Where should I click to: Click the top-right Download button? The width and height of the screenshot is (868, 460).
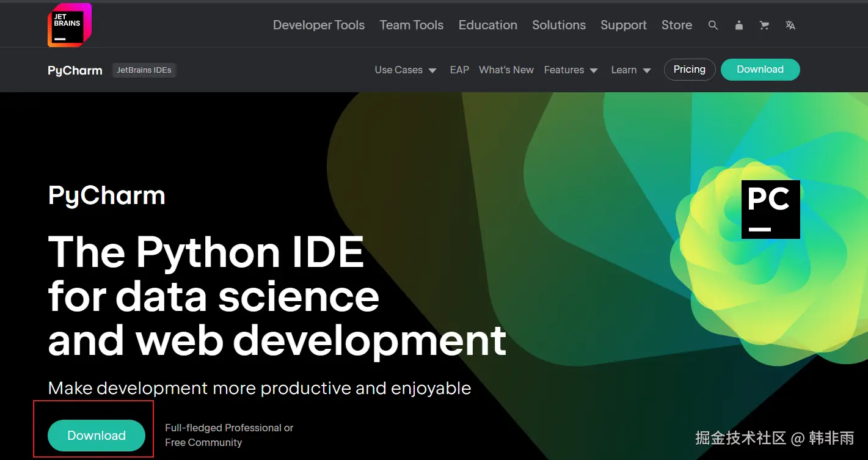point(760,70)
